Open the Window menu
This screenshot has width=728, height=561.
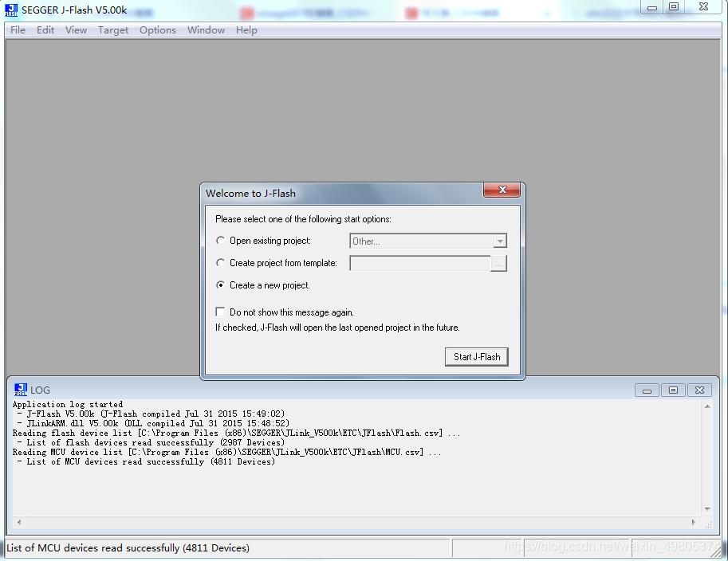click(207, 30)
